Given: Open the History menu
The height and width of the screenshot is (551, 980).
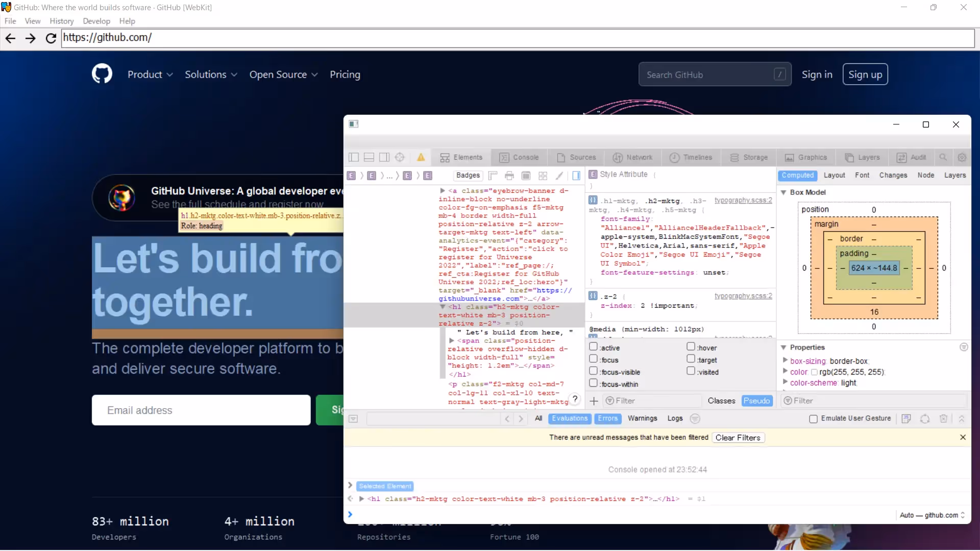Looking at the screenshot, I should [62, 21].
